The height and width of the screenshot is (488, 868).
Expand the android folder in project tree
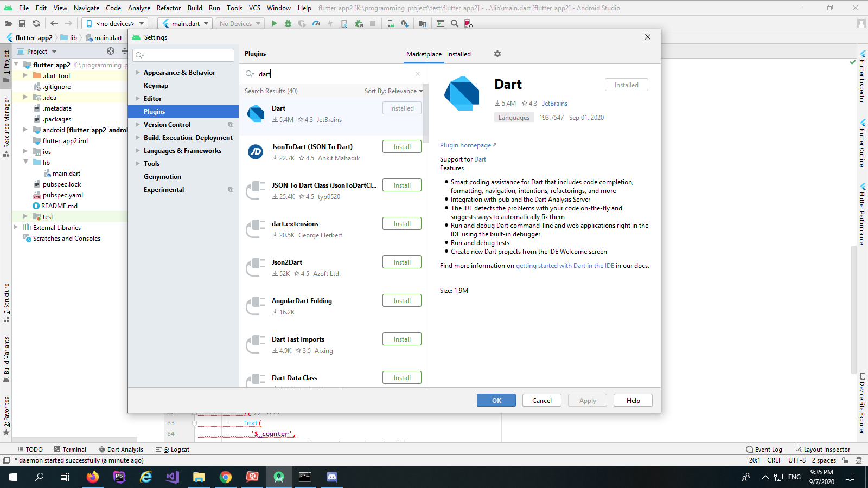pos(25,130)
